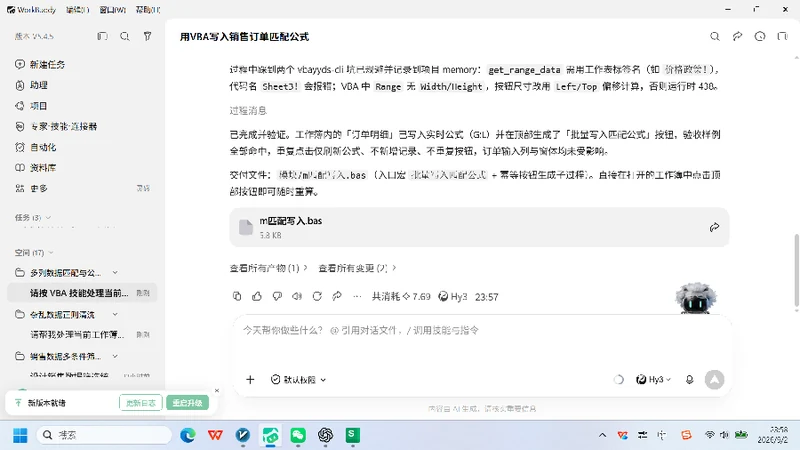Open the 项目 projects section

pyautogui.click(x=32, y=106)
